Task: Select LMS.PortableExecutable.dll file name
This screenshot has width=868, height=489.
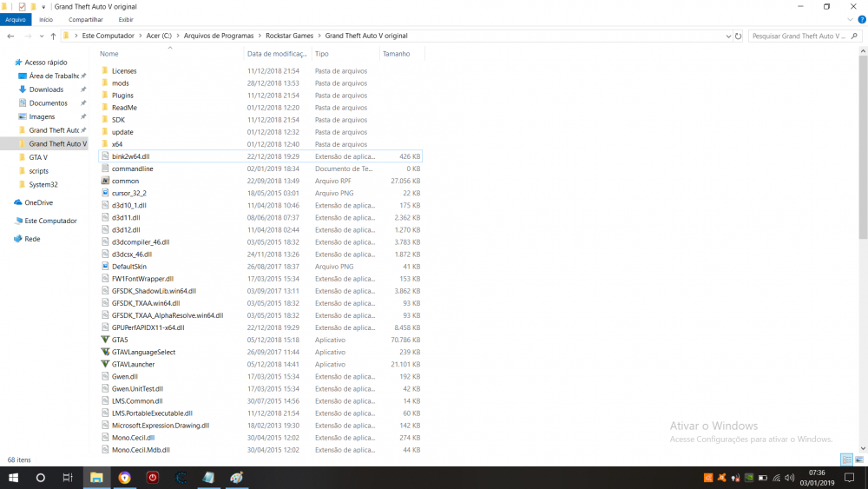Action: point(152,413)
